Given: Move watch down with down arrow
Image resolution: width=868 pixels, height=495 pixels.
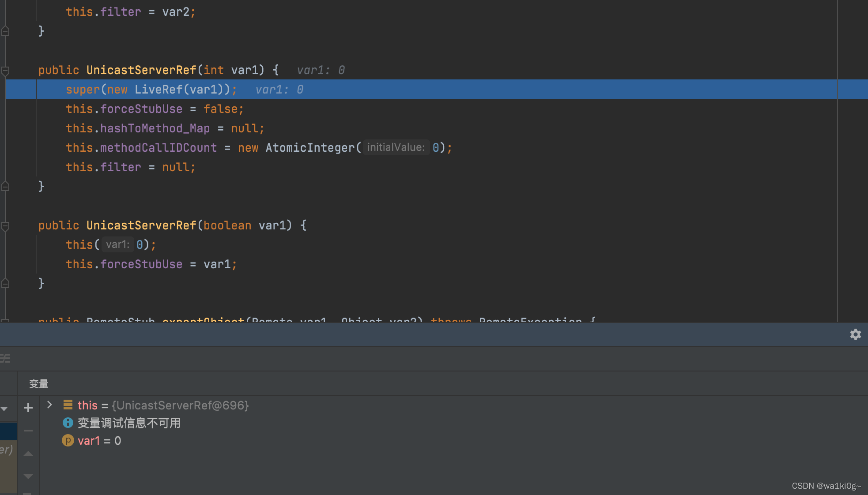Looking at the screenshot, I should coord(28,476).
